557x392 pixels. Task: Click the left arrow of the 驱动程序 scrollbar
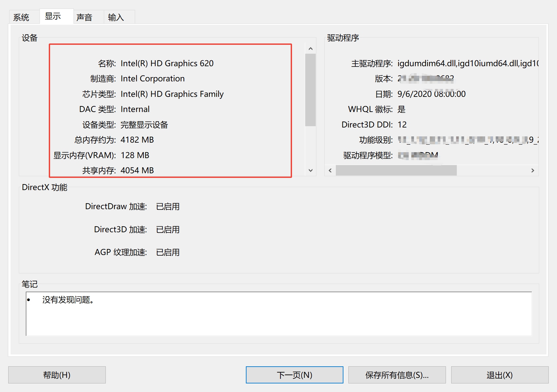(x=330, y=170)
